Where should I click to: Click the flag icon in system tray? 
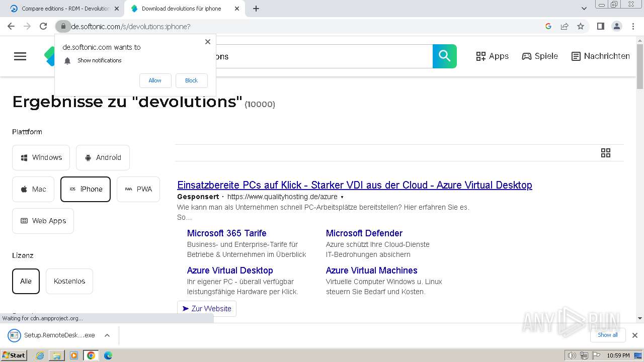point(597,355)
